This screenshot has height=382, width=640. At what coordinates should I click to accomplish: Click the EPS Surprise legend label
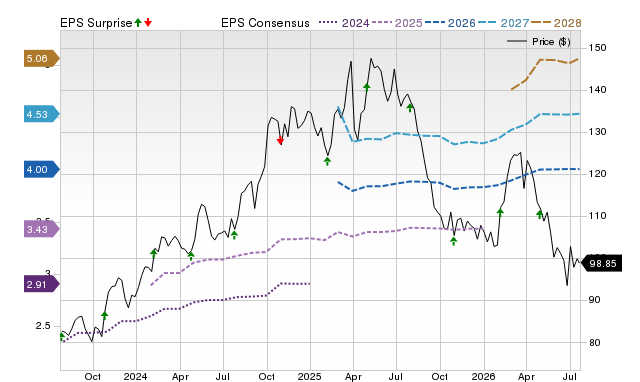pyautogui.click(x=96, y=23)
